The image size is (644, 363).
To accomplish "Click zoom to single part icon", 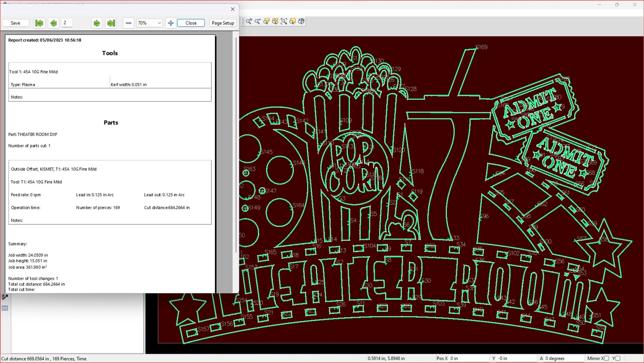I will (x=266, y=21).
